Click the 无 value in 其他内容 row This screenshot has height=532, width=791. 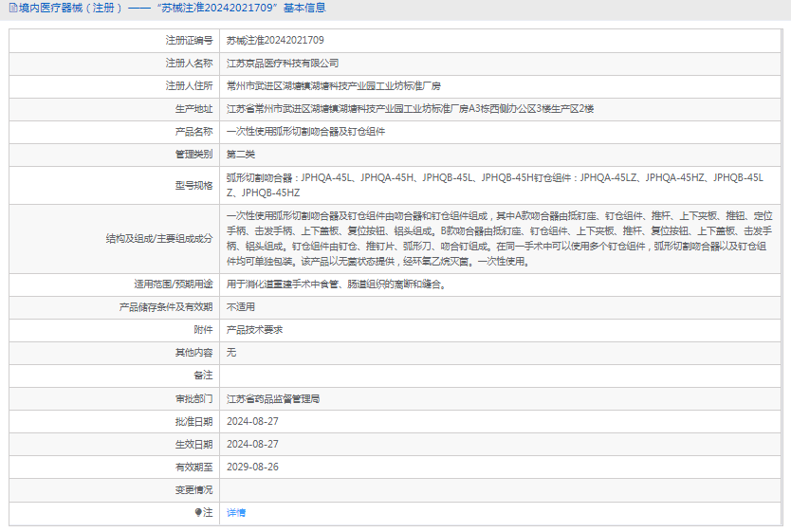(x=231, y=353)
